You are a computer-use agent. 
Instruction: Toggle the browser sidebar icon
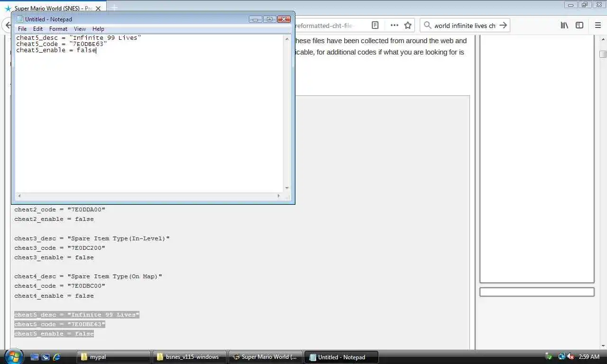click(579, 25)
